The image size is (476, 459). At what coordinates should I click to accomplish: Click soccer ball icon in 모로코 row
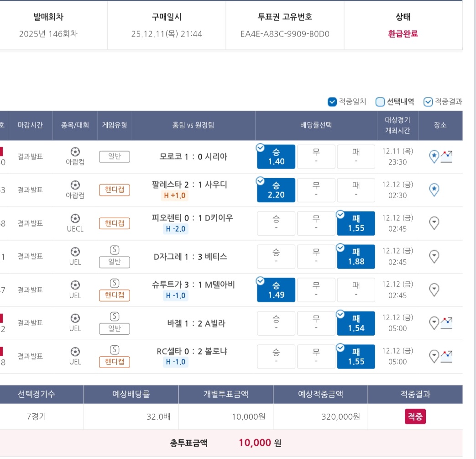[x=75, y=152]
